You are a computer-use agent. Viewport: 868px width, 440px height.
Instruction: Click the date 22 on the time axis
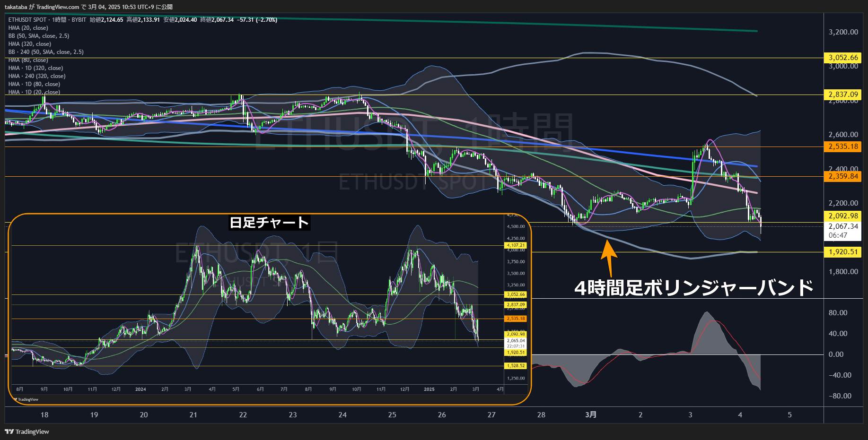click(x=243, y=415)
